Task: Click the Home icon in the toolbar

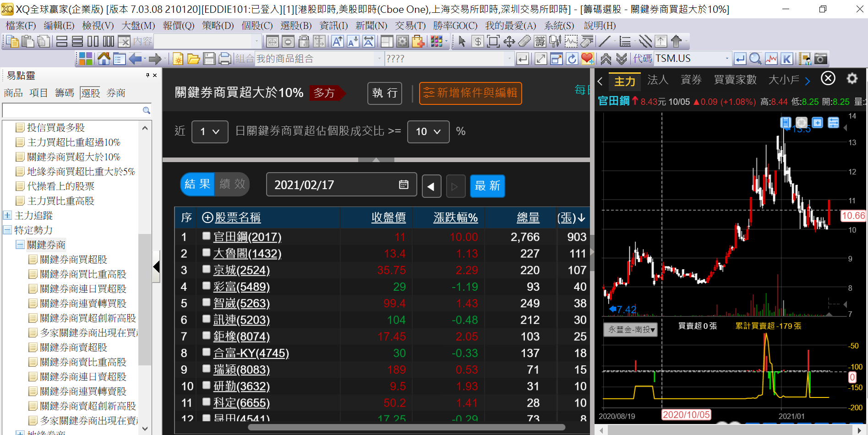Action: coord(104,59)
